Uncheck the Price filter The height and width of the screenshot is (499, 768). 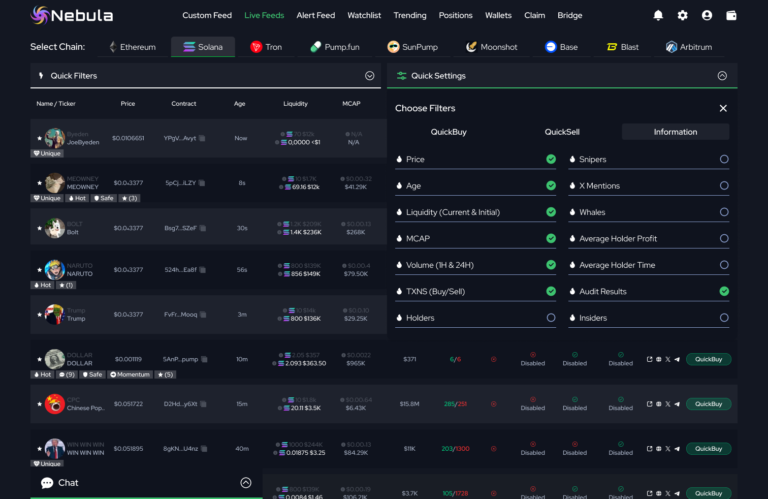551,159
